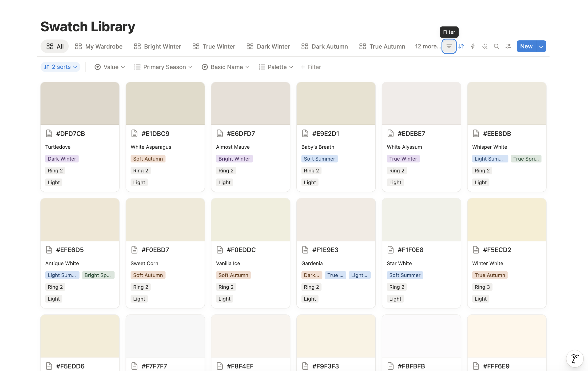Open the view Settings sliders icon

(508, 46)
